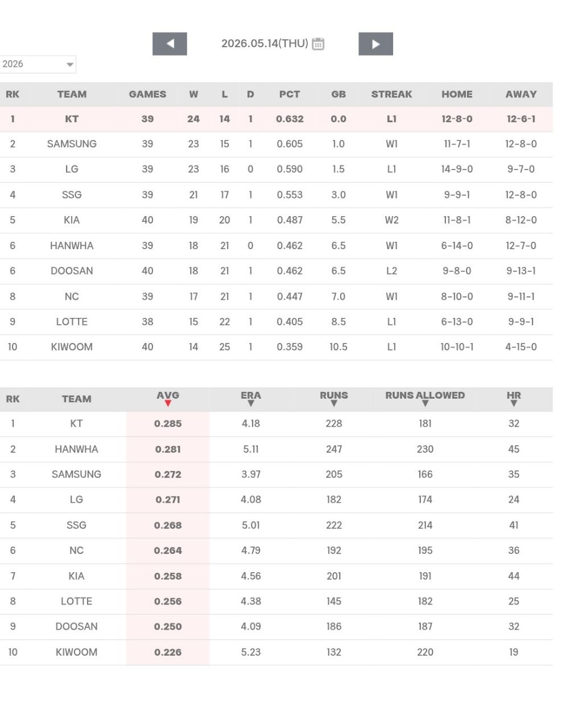566x728 pixels.
Task: Click HANWHA in the team stats table
Action: [76, 449]
